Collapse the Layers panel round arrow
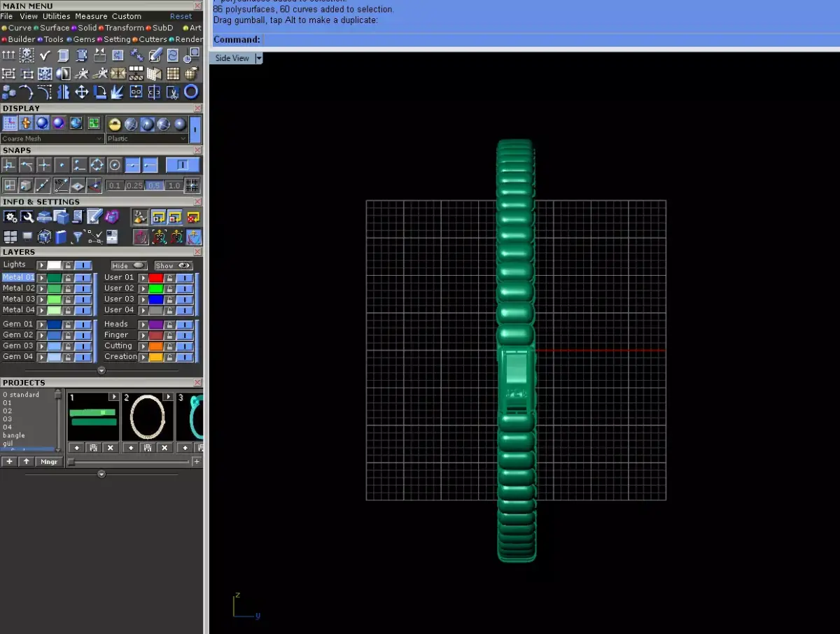Image resolution: width=840 pixels, height=634 pixels. pos(101,369)
